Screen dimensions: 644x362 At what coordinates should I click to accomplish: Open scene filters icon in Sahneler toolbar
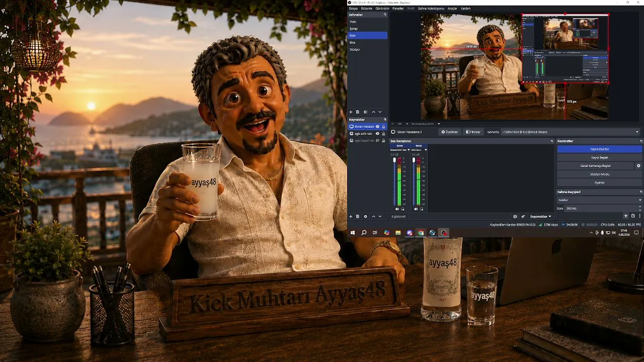(365, 112)
